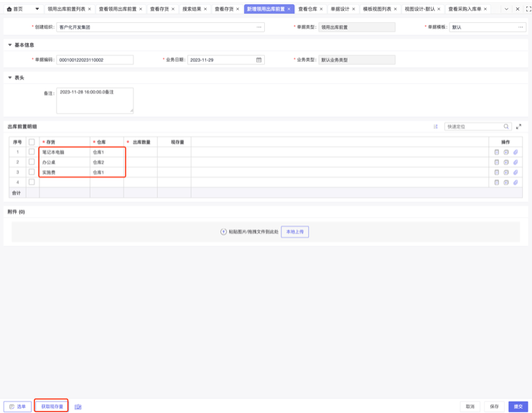Screen dimensions: 532x413
Task: Click the attachment paperclip icon in row 3
Action: (x=515, y=172)
